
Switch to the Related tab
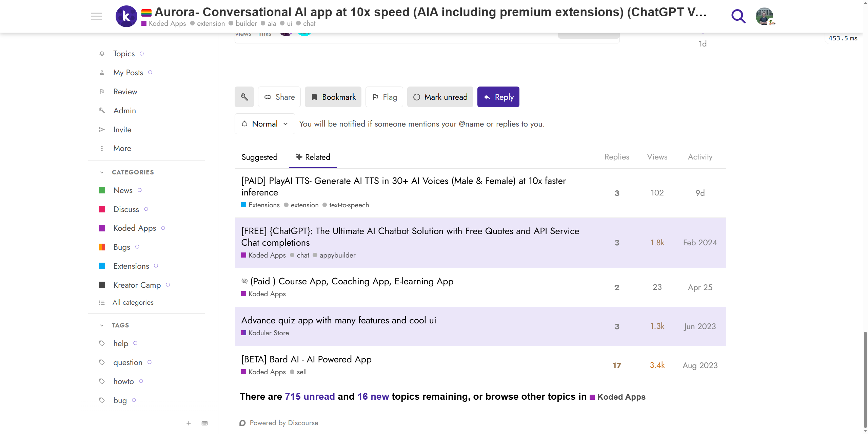[x=313, y=157]
